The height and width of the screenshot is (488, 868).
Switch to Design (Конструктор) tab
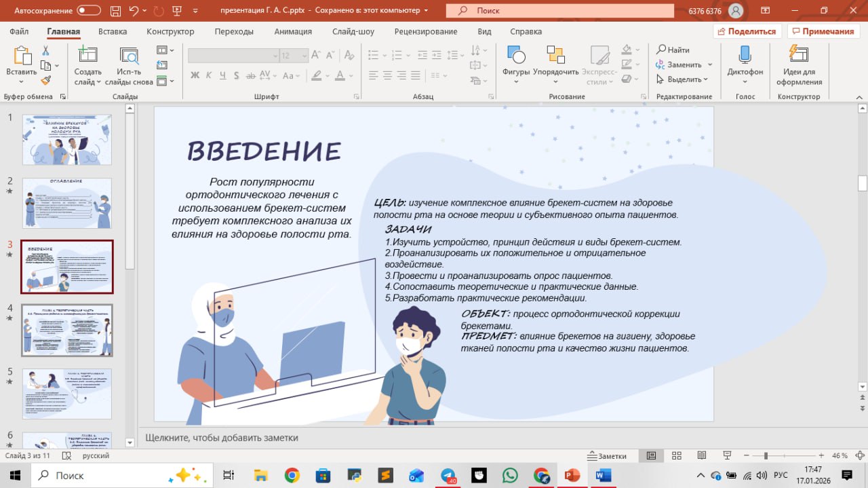click(170, 31)
